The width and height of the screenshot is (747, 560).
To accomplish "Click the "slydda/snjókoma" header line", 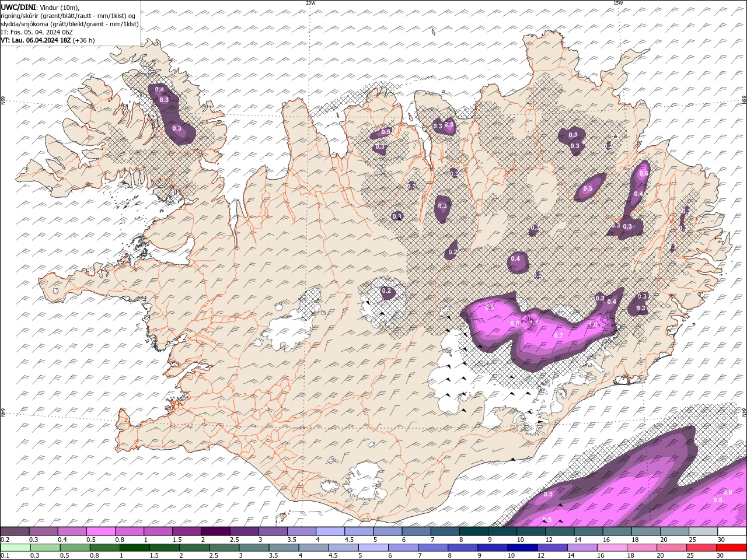I will tap(69, 24).
